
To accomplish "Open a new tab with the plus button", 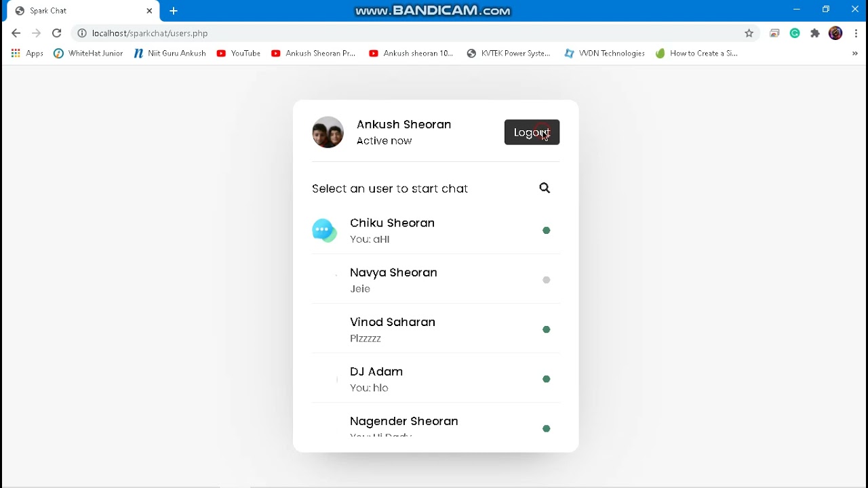I will (174, 11).
